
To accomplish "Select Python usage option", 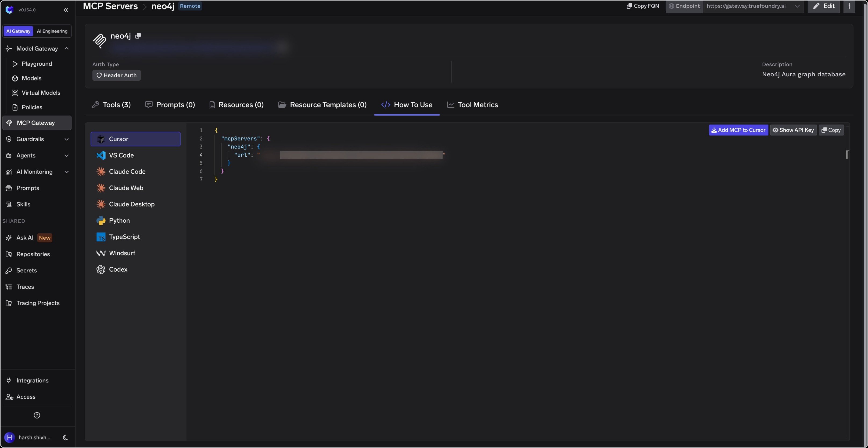I will tap(135, 221).
